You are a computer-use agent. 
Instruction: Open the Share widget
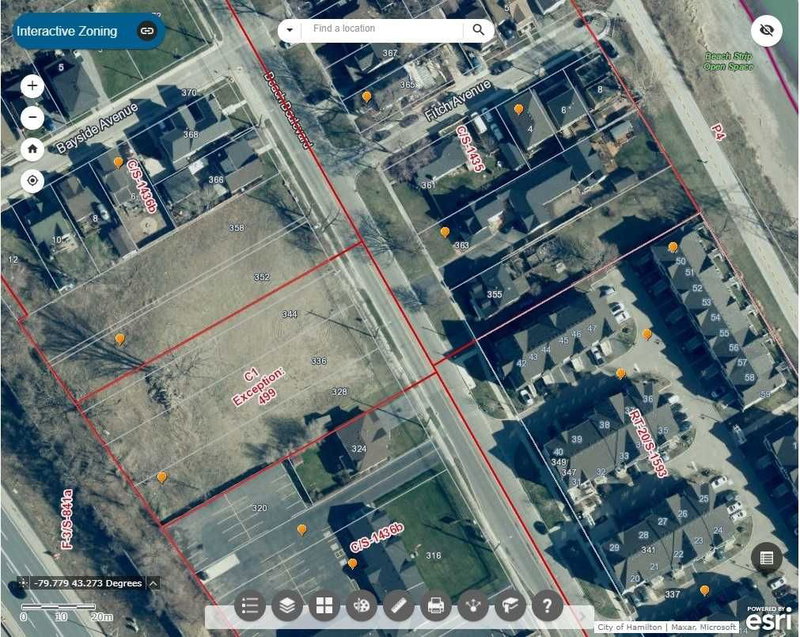[472, 605]
